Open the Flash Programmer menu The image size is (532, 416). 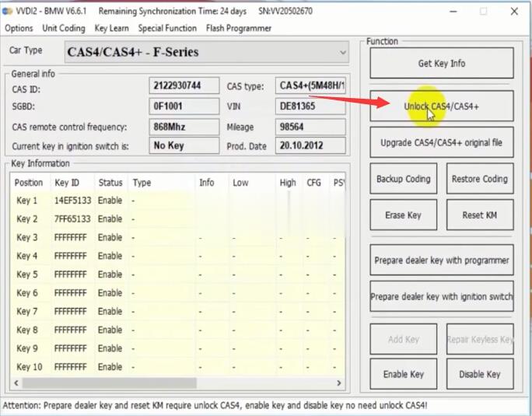pos(239,29)
